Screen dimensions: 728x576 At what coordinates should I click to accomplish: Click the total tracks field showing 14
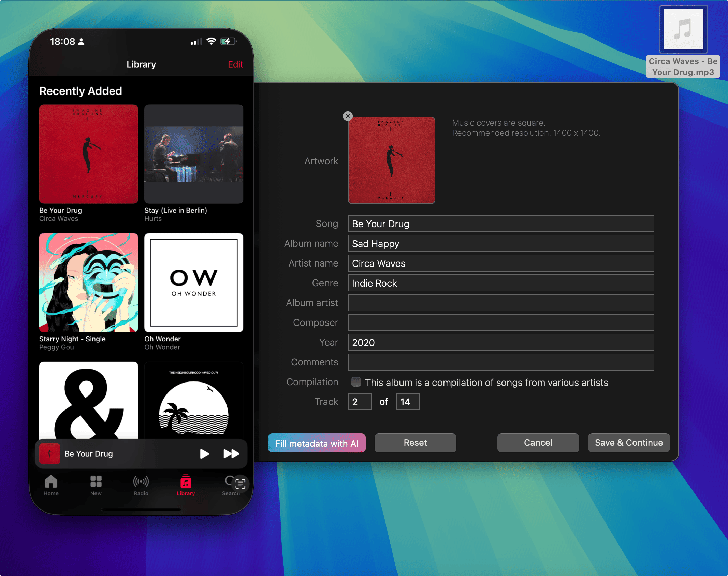tap(408, 402)
